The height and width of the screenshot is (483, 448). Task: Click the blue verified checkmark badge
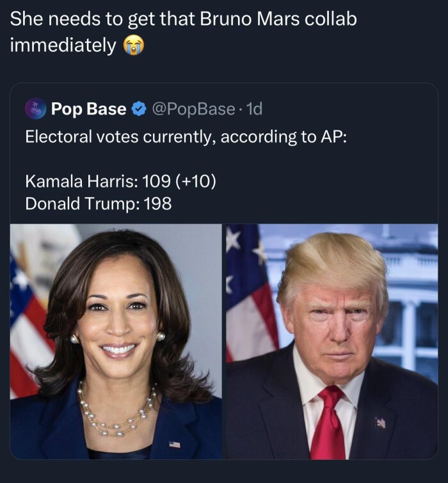coord(139,109)
